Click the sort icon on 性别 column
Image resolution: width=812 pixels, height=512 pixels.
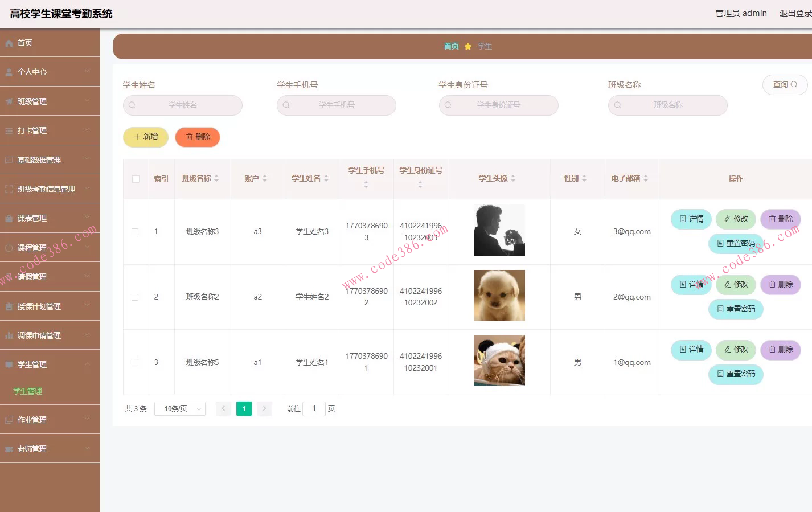[586, 178]
